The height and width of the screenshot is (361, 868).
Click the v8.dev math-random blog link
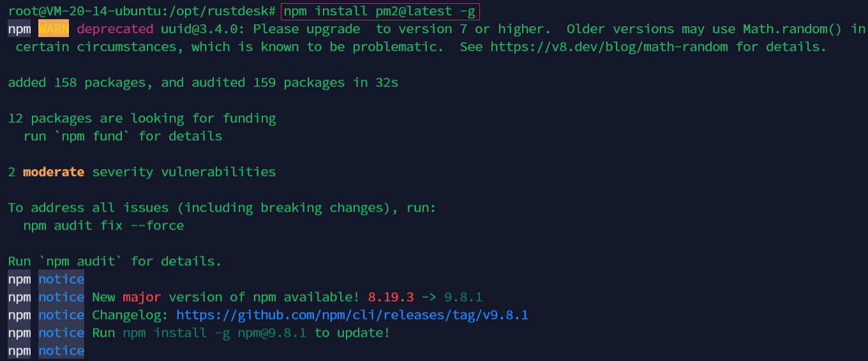click(x=610, y=47)
